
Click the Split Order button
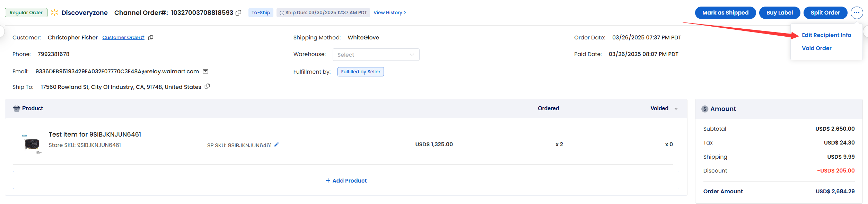pos(825,13)
